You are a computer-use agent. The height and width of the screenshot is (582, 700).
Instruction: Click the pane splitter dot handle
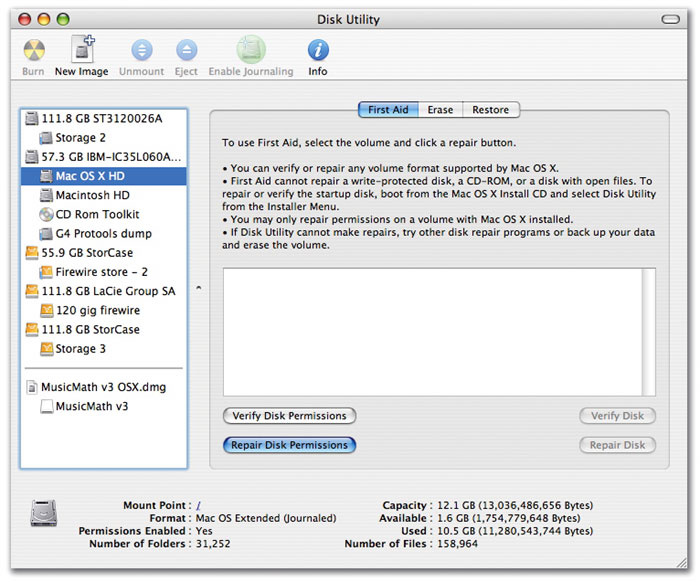pos(199,288)
